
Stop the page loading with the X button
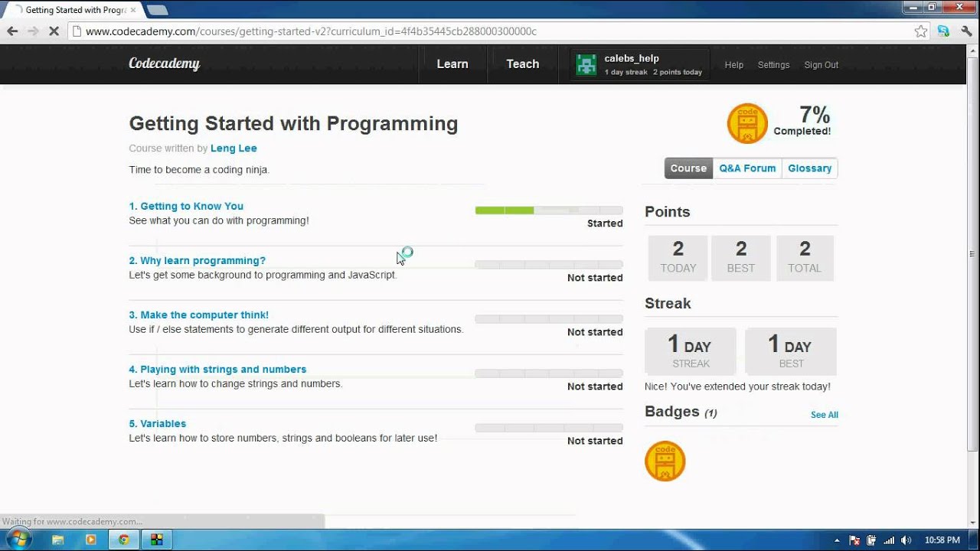[x=54, y=31]
